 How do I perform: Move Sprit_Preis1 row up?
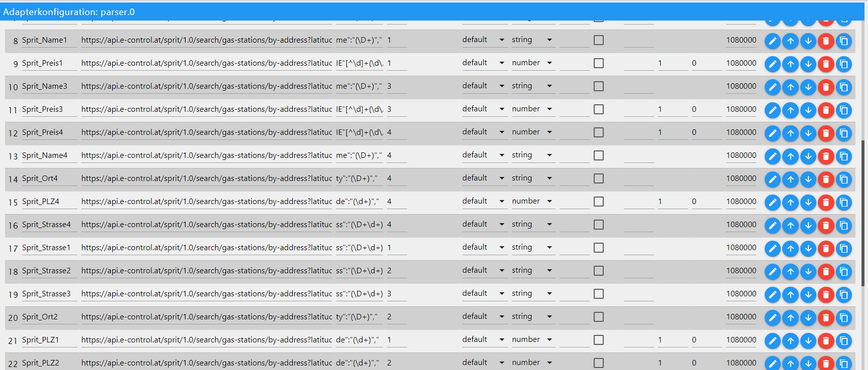click(x=790, y=64)
